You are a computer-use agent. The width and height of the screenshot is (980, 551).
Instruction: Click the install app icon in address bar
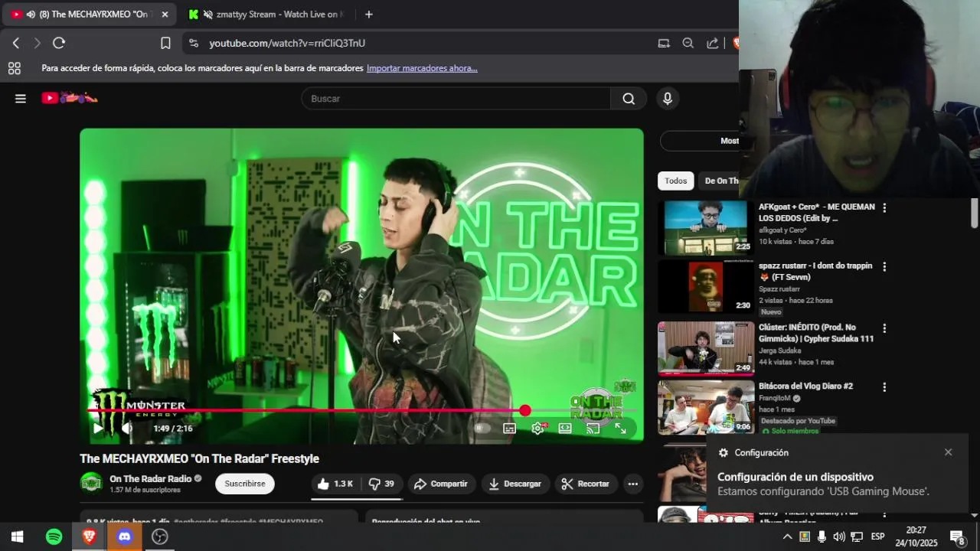coord(664,43)
